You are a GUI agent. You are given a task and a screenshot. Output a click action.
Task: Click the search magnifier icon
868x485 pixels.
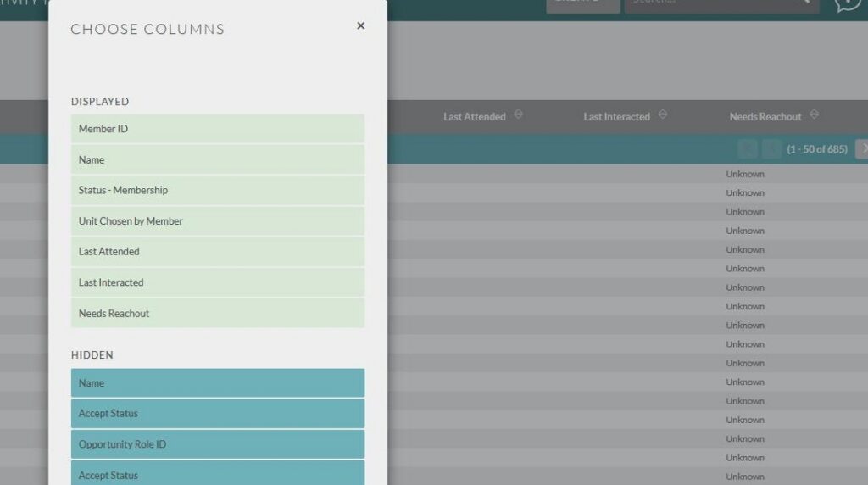tap(805, 3)
